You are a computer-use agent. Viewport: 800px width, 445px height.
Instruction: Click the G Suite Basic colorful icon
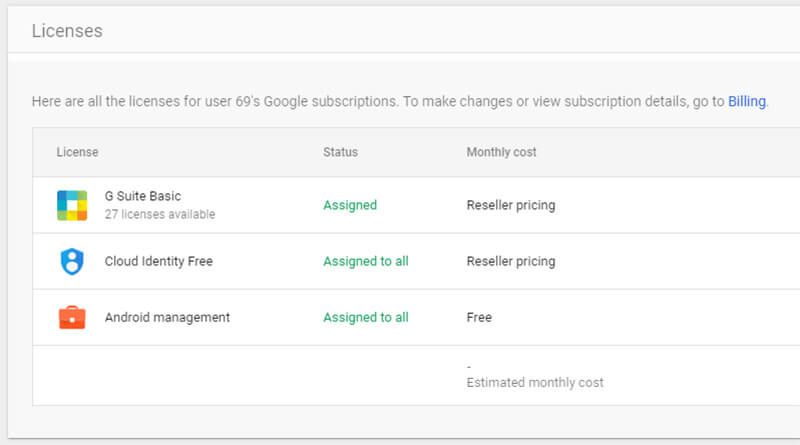(72, 205)
